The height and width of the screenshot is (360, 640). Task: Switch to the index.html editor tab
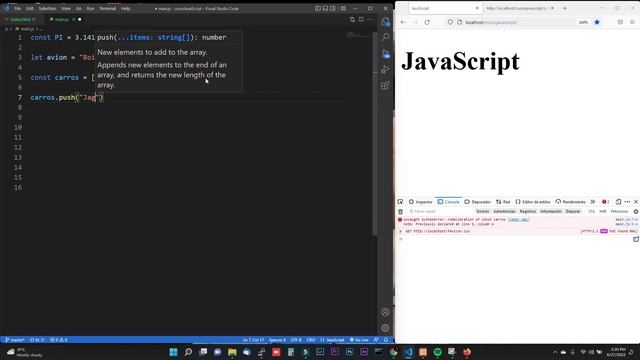click(x=21, y=19)
